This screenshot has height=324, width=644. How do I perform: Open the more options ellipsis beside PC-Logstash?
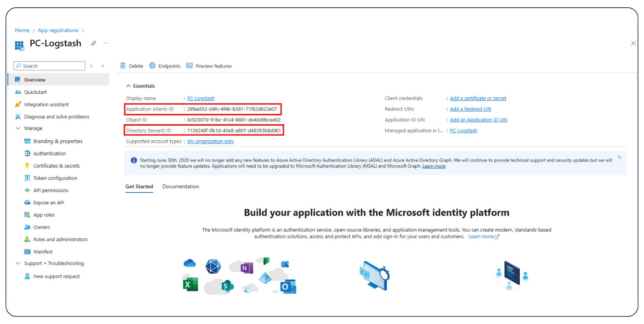coord(106,43)
